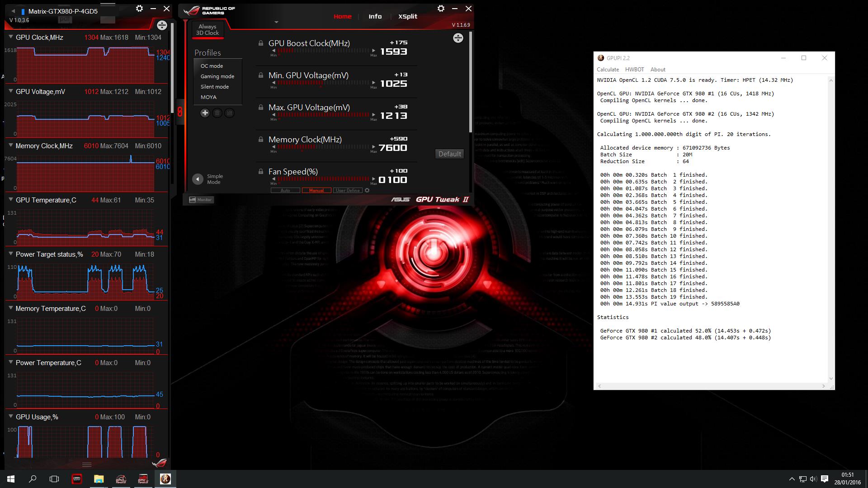
Task: Decrease Max. GPU Voltage with left arrow
Action: point(274,115)
